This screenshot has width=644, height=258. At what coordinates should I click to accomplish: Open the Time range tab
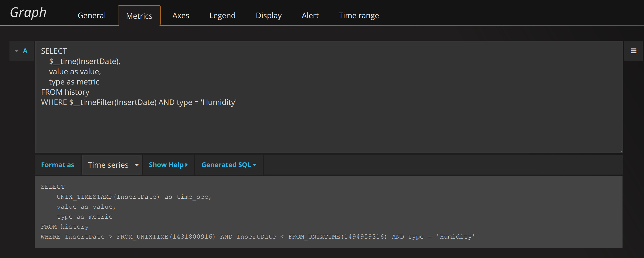coord(359,16)
